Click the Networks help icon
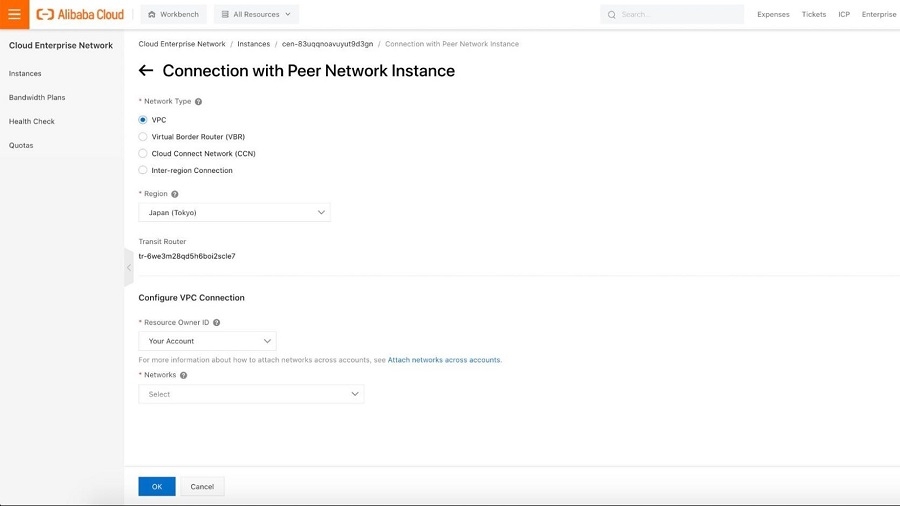The image size is (900, 506). (183, 375)
